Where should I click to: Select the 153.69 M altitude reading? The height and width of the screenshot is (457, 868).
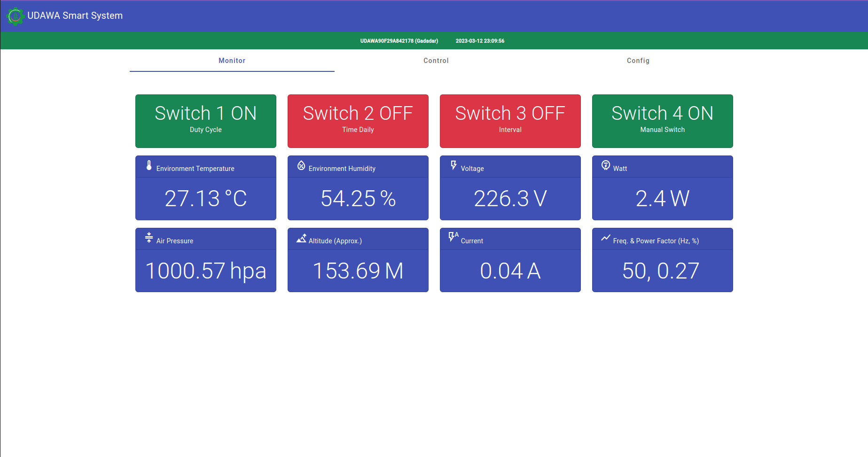[x=358, y=271]
